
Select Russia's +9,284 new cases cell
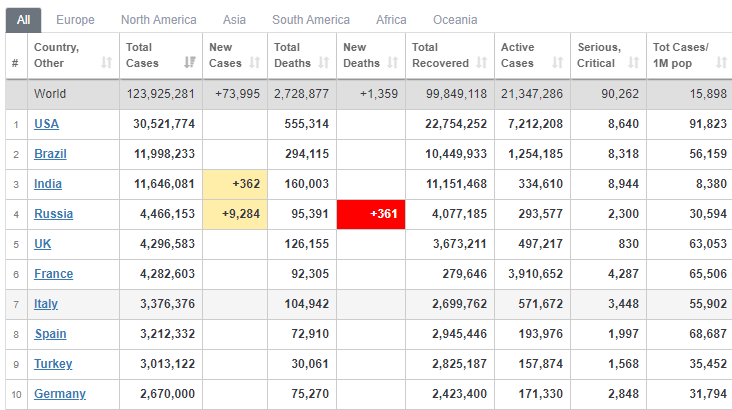(x=235, y=214)
